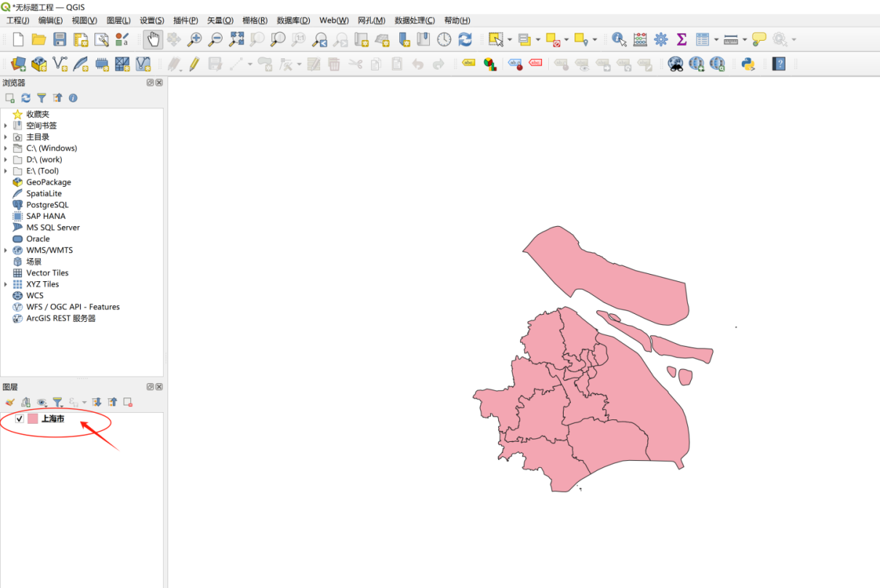Open the attribute table dropdown arrow

716,40
